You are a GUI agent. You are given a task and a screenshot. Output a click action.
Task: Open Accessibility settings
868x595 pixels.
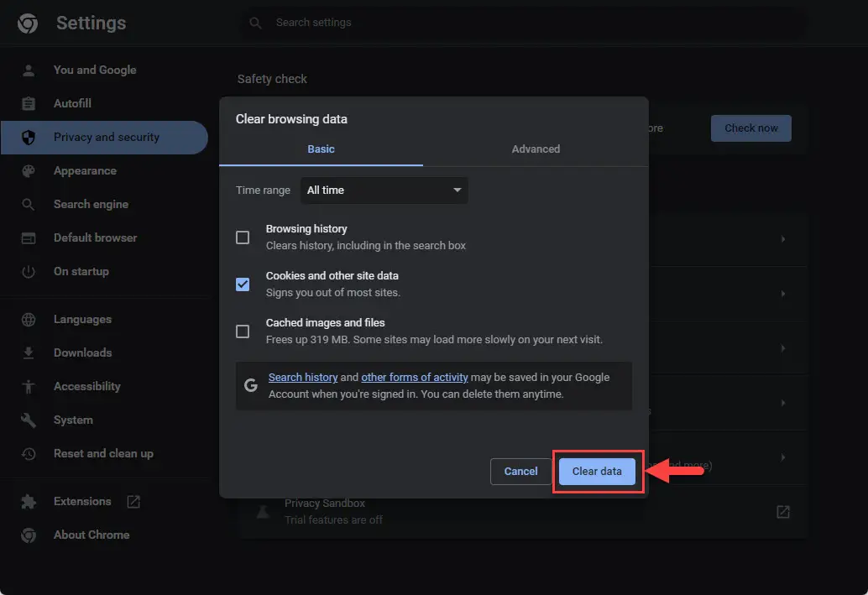click(x=87, y=387)
